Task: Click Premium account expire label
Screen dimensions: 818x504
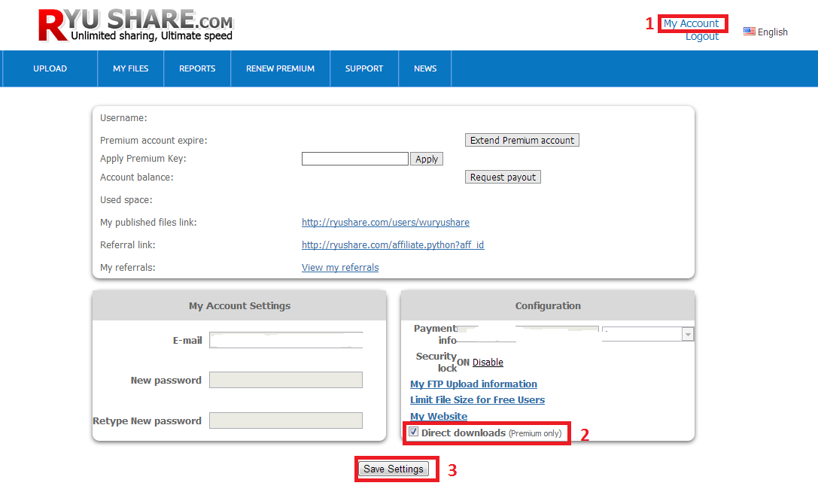Action: coord(154,141)
